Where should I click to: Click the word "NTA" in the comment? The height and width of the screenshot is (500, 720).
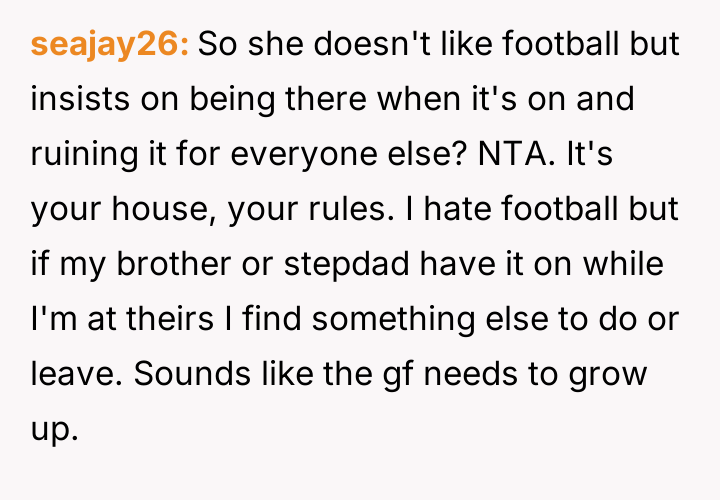pos(492,156)
